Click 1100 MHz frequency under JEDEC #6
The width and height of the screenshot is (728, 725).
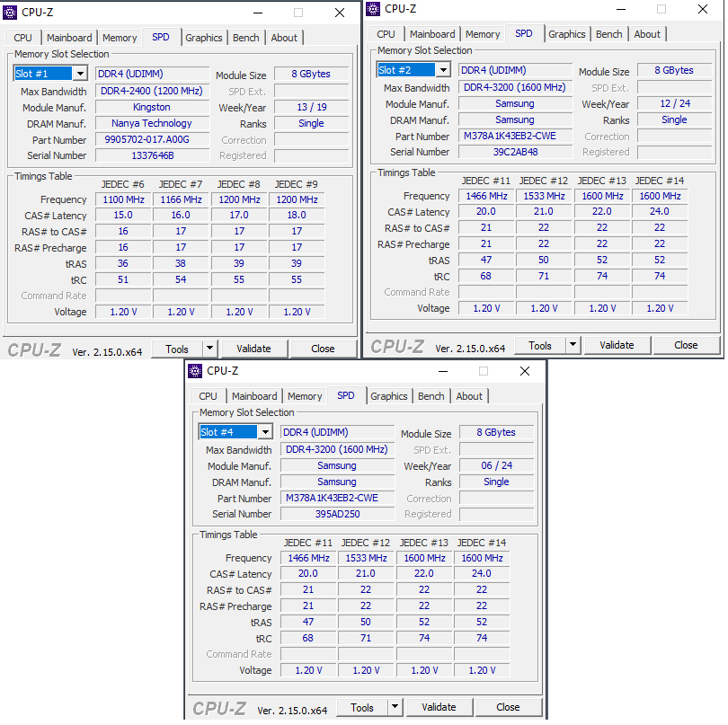(123, 199)
